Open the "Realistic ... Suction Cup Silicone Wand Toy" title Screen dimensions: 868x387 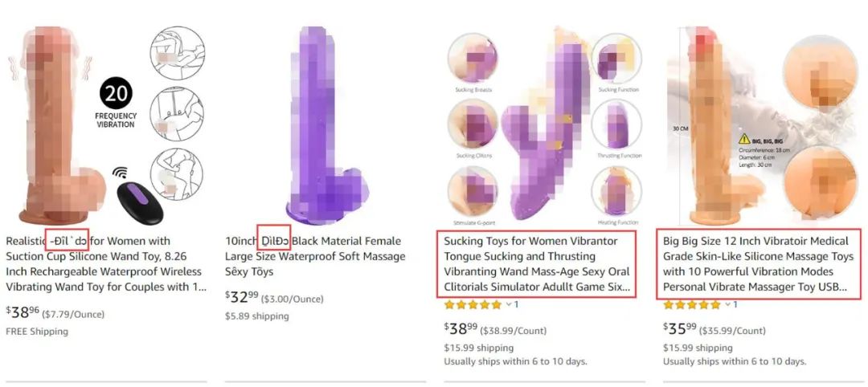click(106, 264)
